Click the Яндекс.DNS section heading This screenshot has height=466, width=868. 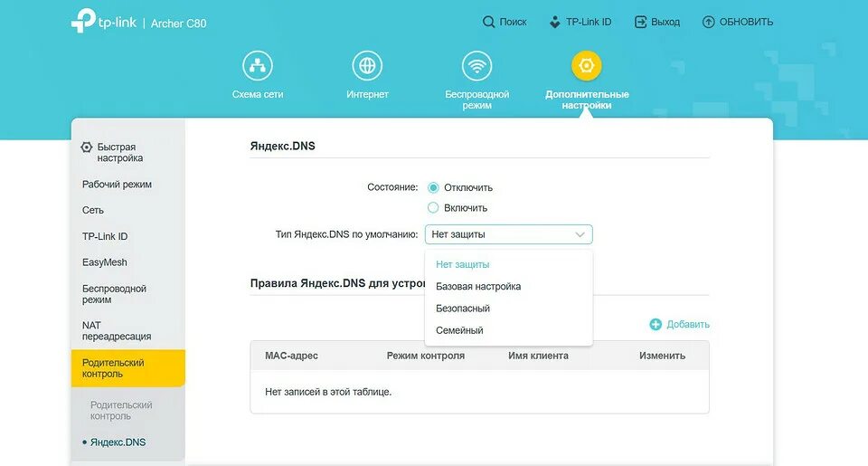pos(282,147)
